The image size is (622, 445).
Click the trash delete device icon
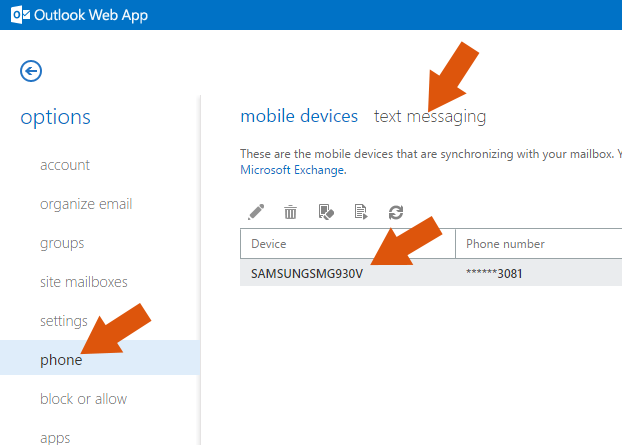(290, 212)
